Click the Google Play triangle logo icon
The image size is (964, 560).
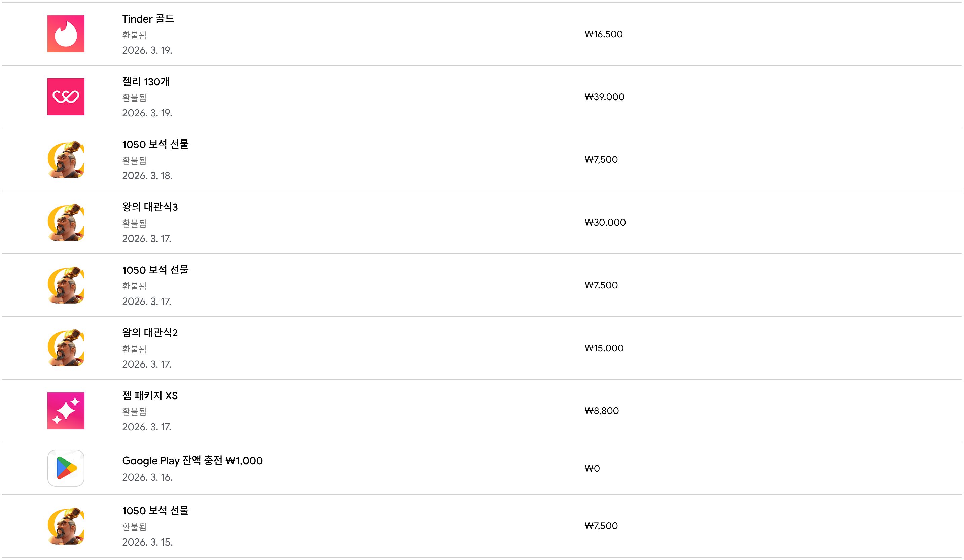(x=66, y=468)
